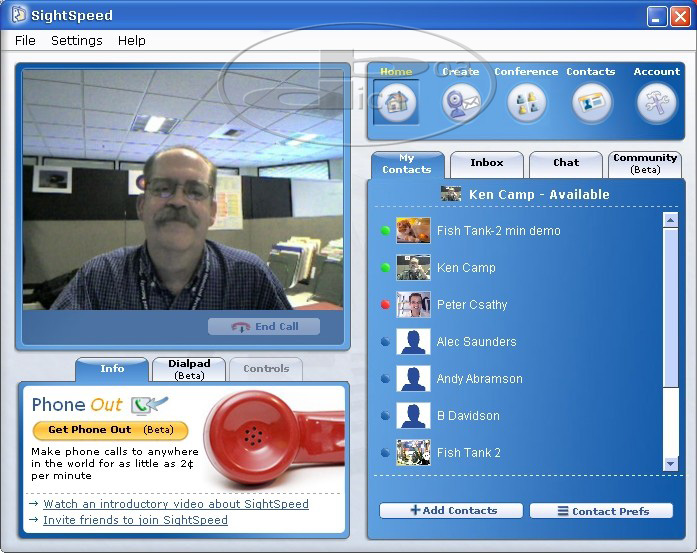Select Peter Csathy in the contacts list

(x=472, y=305)
